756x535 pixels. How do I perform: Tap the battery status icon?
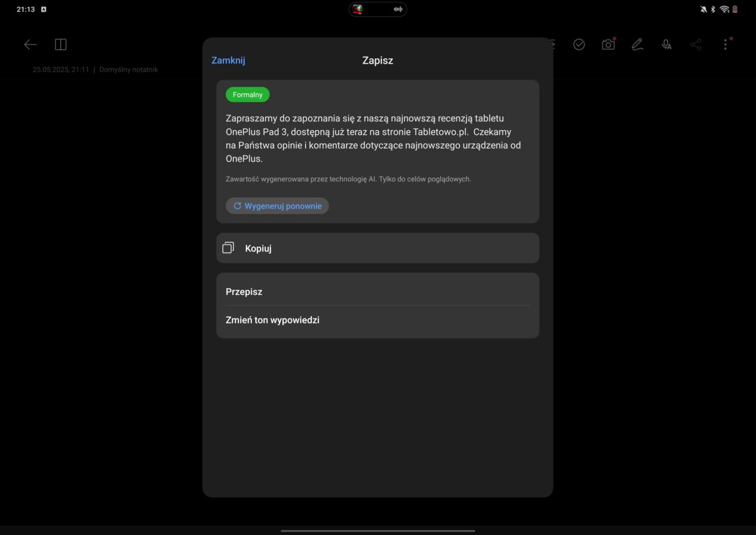coord(735,9)
